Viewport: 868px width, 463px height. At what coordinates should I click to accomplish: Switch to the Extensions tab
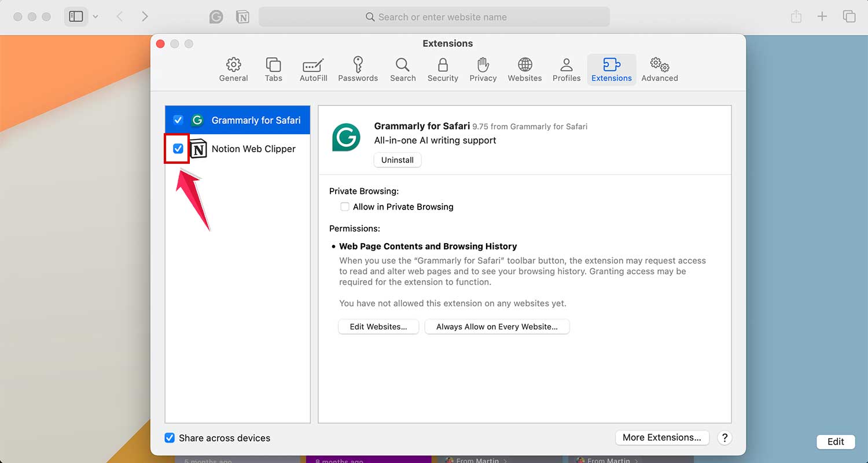pos(611,69)
